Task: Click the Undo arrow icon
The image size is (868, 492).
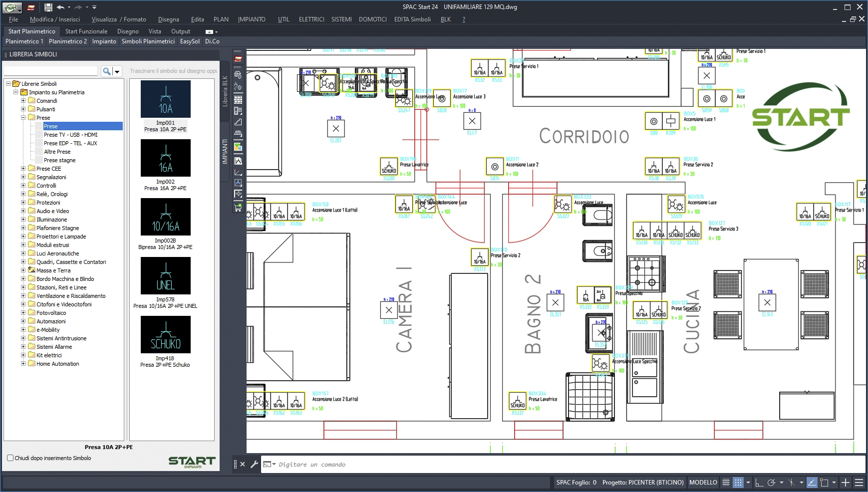Action: pyautogui.click(x=61, y=7)
